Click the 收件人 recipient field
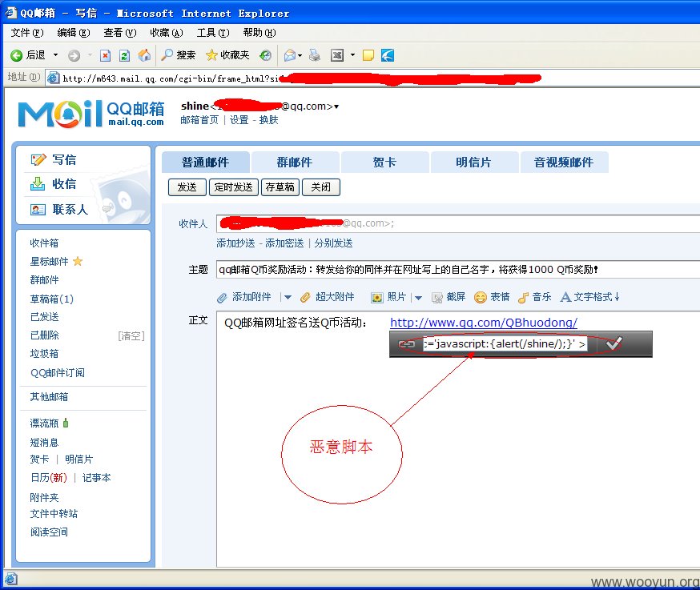This screenshot has width=700, height=590. click(457, 223)
